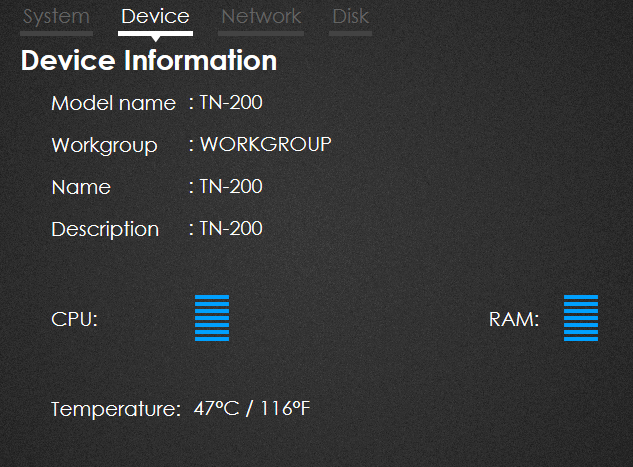The image size is (633, 467).
Task: Click the RAM usage bar indicator
Action: (x=581, y=318)
